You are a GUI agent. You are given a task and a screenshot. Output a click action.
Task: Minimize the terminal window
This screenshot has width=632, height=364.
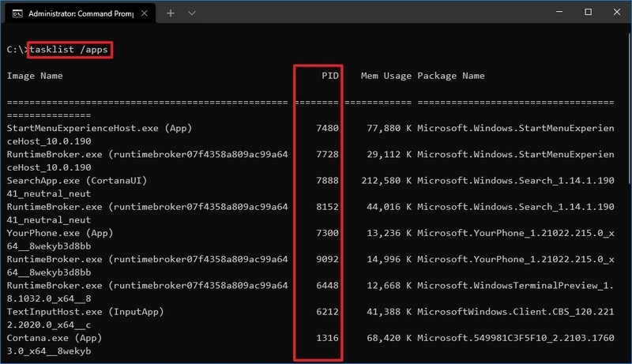coord(559,12)
